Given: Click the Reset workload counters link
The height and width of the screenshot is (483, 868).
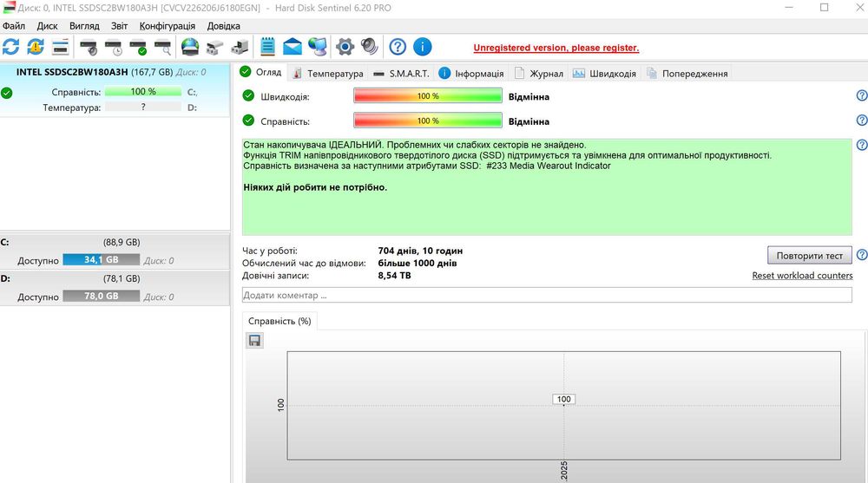Looking at the screenshot, I should click(802, 276).
